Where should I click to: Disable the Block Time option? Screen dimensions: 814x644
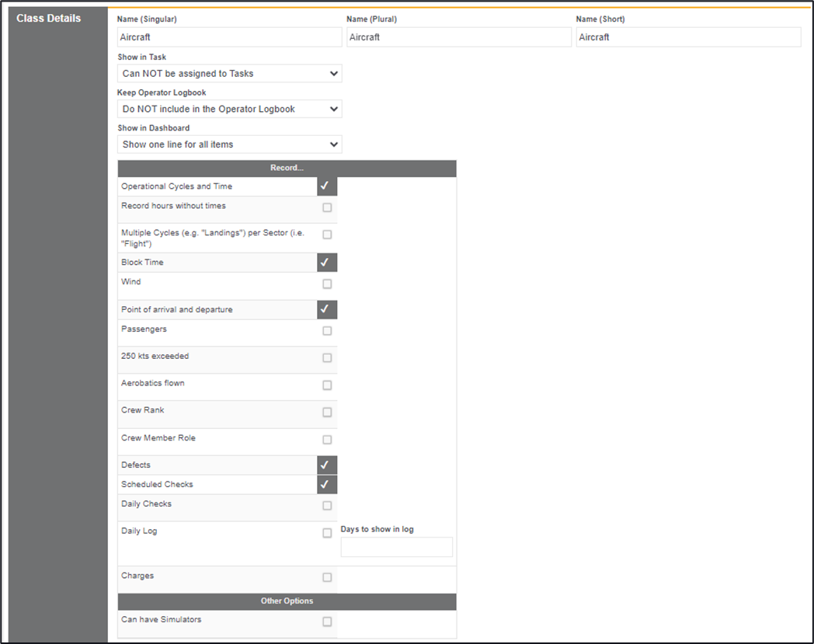(327, 263)
